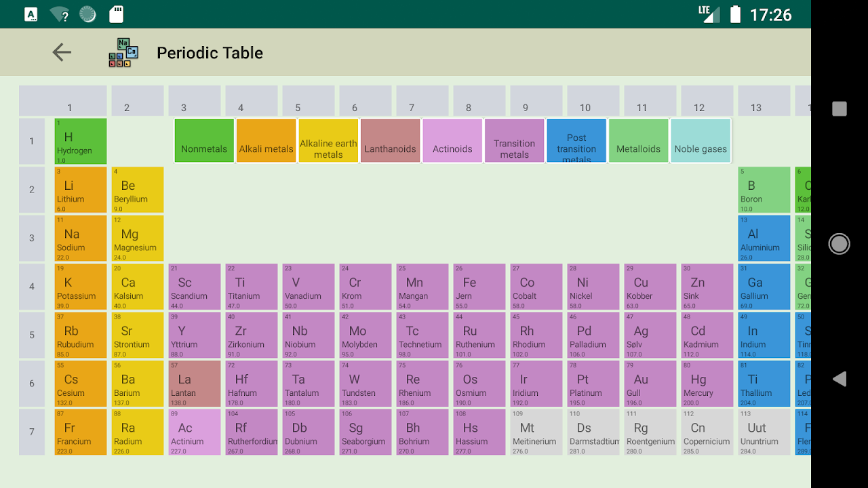The image size is (868, 488).
Task: Click period 4 row header
Action: pos(32,287)
